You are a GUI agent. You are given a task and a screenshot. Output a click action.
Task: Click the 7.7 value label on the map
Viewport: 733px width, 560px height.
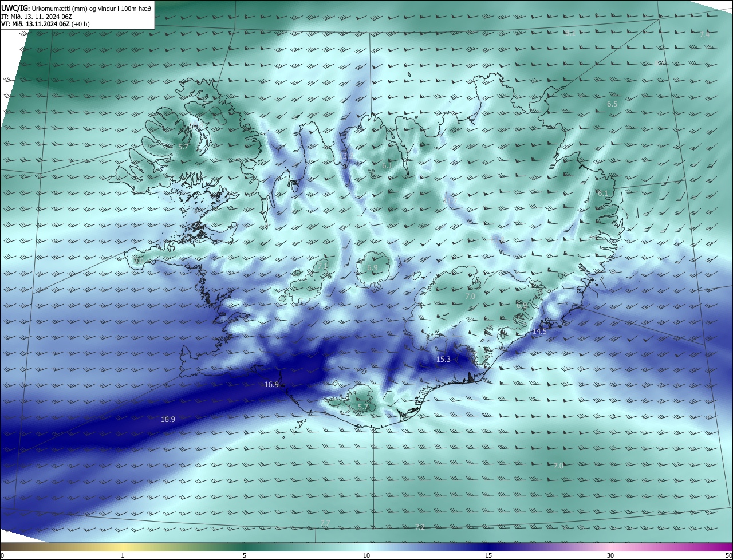click(x=325, y=523)
